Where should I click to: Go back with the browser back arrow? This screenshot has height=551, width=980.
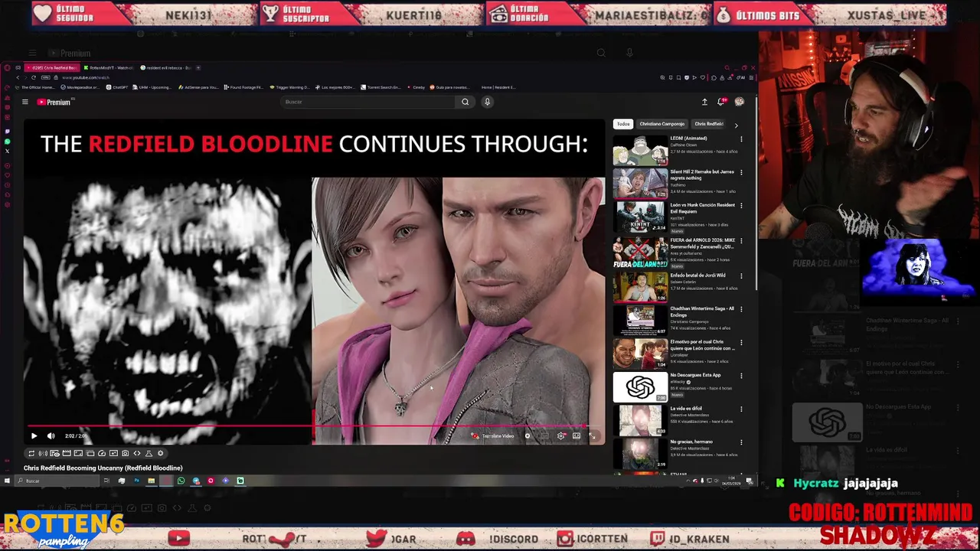click(18, 77)
